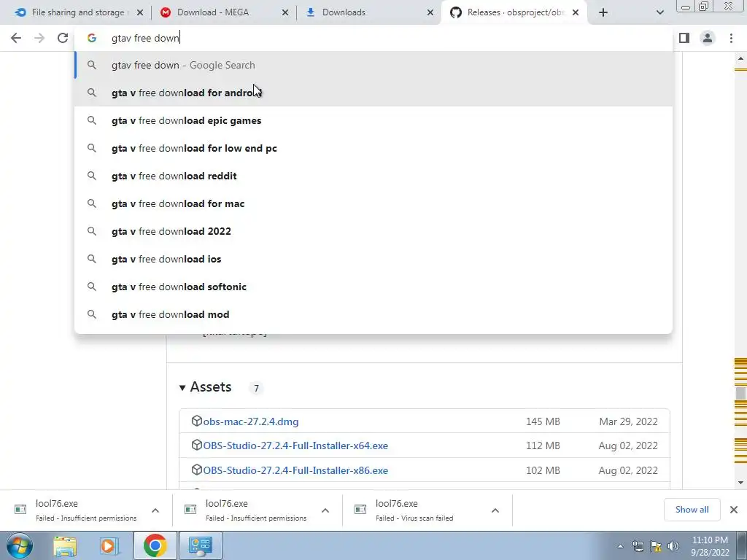The image size is (747, 560).
Task: Open the network tray icon
Action: (x=638, y=546)
